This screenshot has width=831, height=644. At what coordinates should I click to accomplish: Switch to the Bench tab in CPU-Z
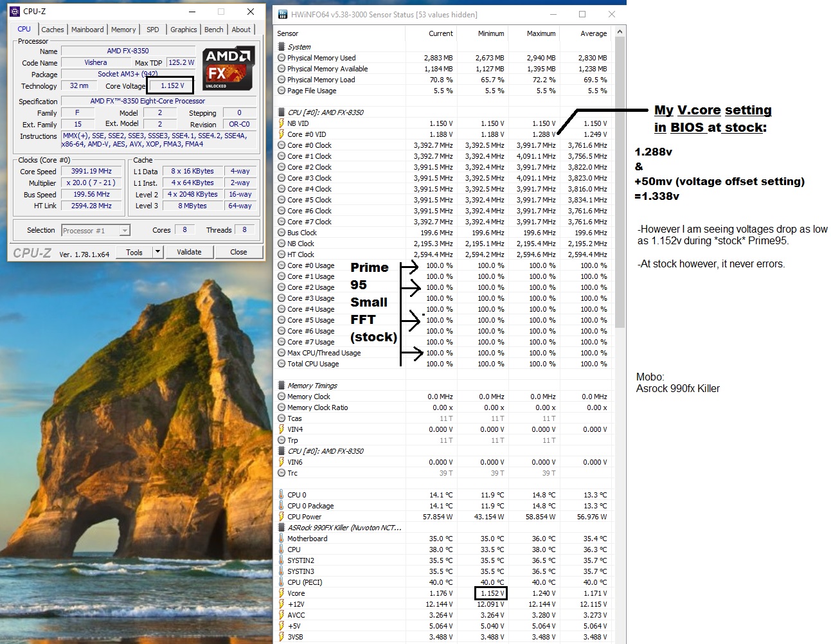coord(214,30)
